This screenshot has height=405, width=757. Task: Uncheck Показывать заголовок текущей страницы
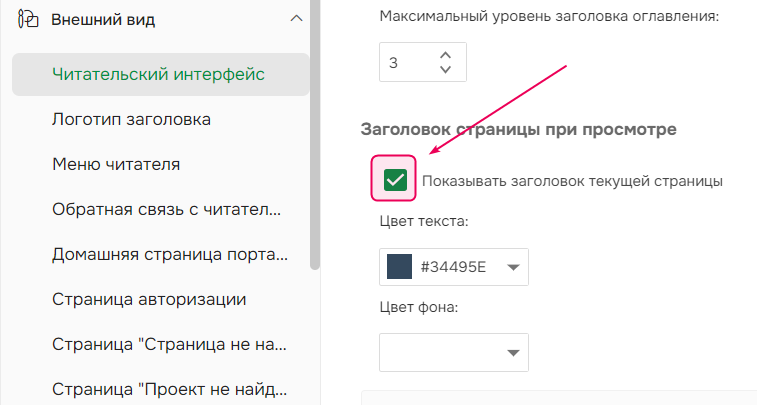pos(395,180)
